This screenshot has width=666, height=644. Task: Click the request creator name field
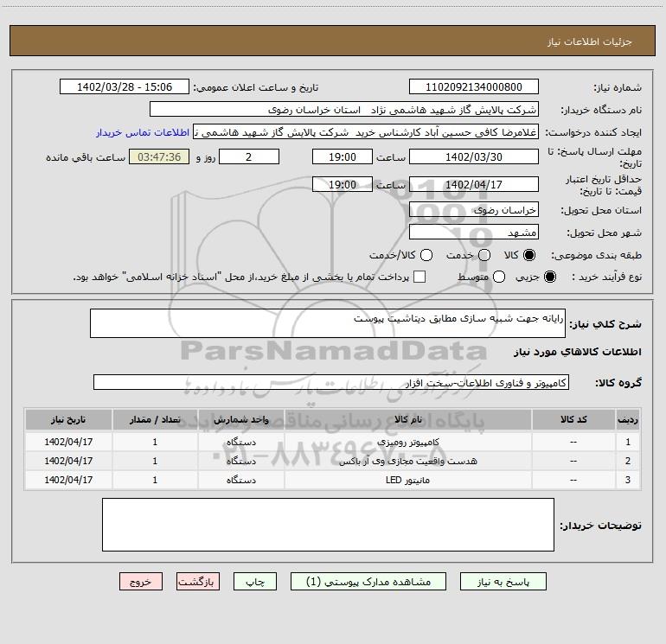coord(366,132)
